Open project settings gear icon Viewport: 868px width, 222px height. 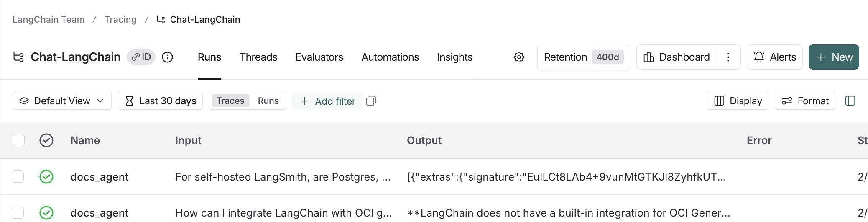pos(519,57)
